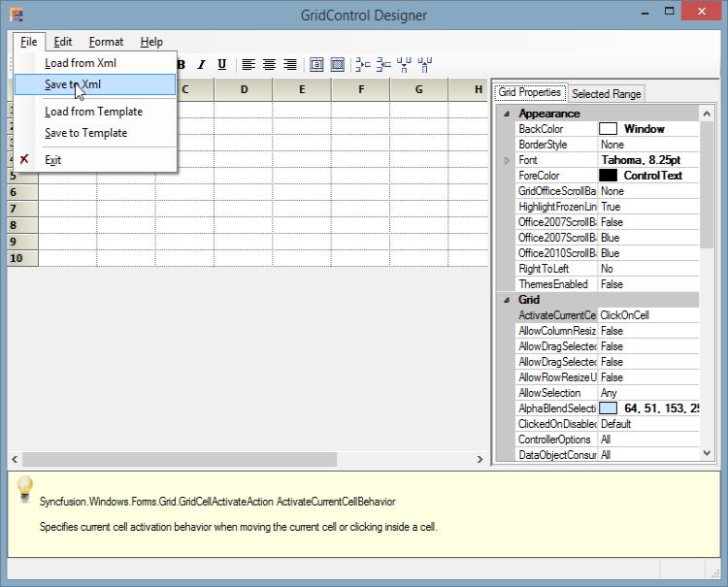Center align cell text
728x587 pixels.
269,64
